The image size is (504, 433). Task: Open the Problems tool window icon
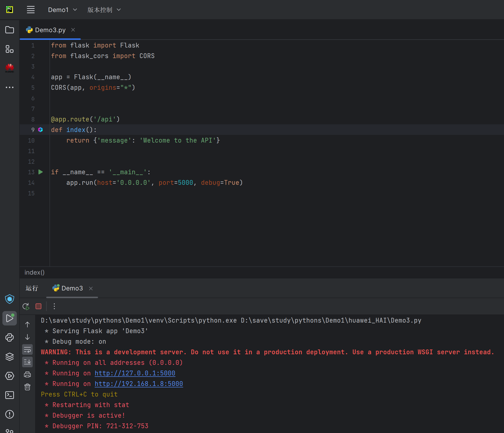[x=9, y=414]
